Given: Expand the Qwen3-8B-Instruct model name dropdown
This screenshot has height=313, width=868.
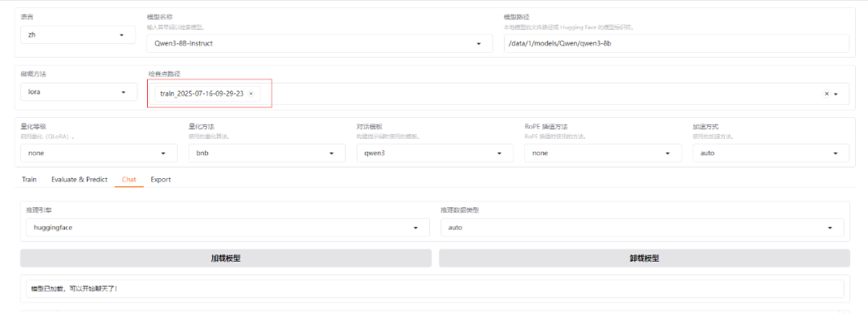Looking at the screenshot, I should click(319, 43).
